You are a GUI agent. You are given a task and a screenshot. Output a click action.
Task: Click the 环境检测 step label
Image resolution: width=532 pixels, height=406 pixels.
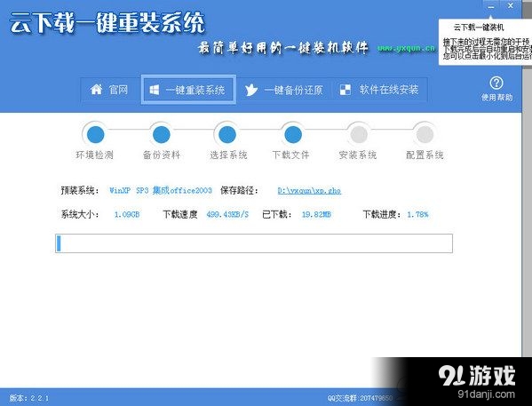pos(94,155)
